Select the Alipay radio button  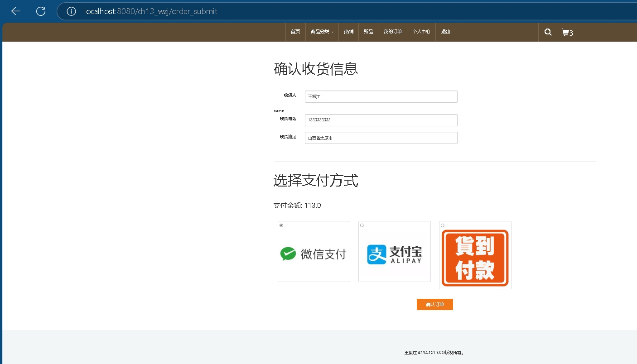point(362,225)
